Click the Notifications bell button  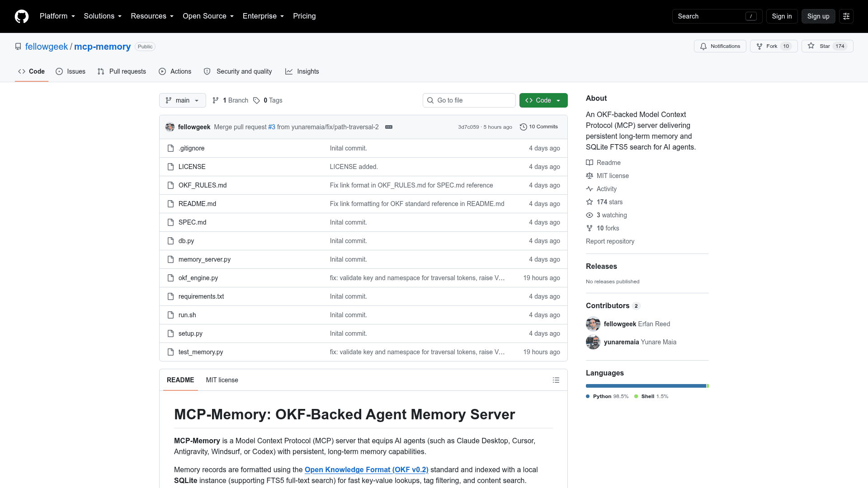click(720, 46)
